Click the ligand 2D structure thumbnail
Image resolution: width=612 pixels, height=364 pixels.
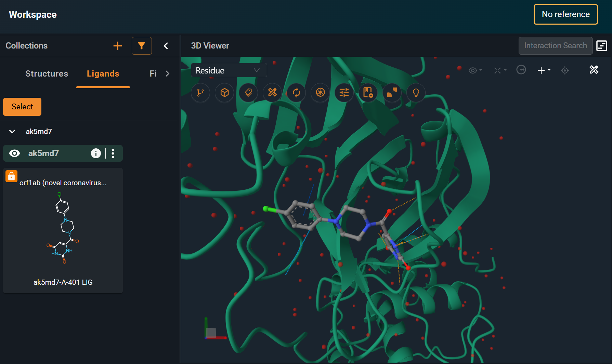[63, 228]
